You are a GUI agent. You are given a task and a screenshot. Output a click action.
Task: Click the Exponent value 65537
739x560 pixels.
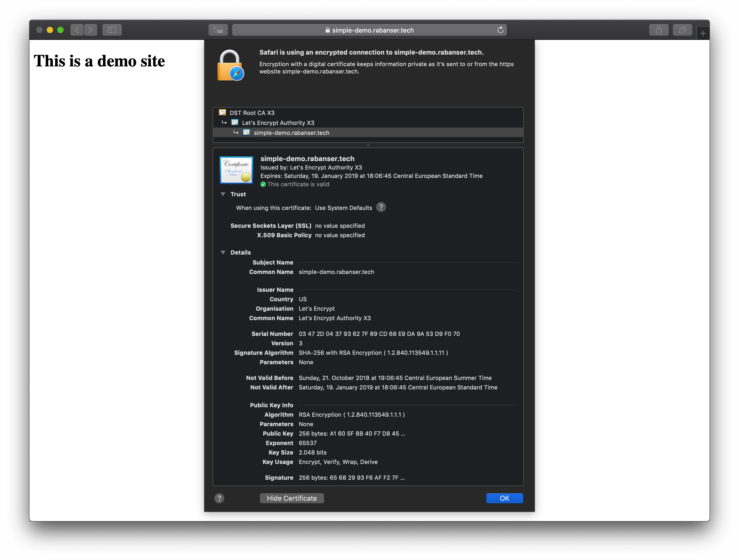pyautogui.click(x=307, y=443)
